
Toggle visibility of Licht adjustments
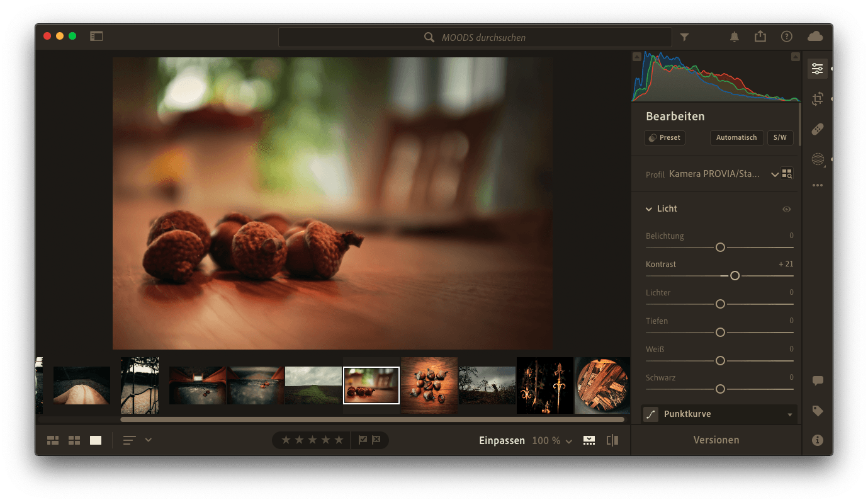pyautogui.click(x=786, y=209)
